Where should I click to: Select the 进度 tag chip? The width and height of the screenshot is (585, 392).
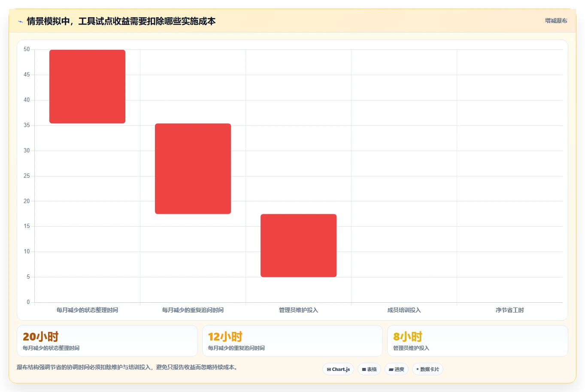(397, 369)
